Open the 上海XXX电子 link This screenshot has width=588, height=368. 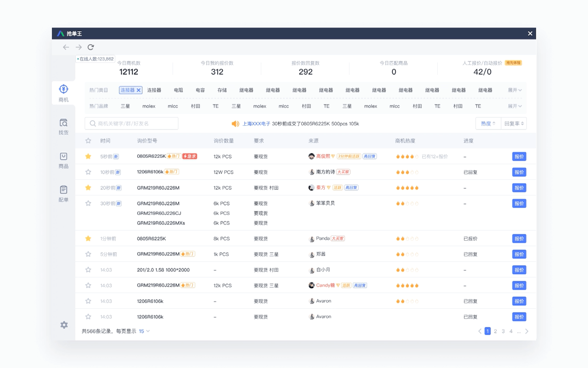[256, 124]
